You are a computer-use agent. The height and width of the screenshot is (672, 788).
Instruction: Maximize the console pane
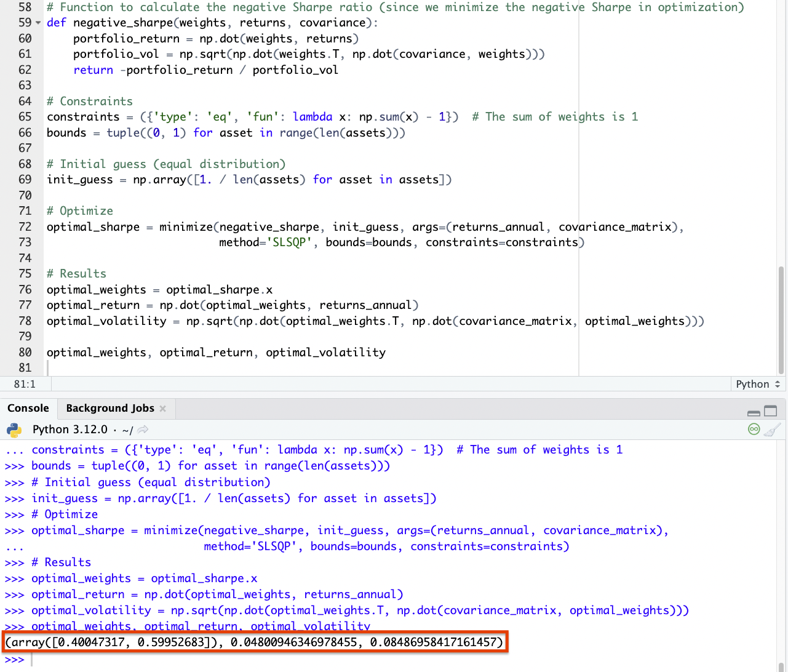(770, 411)
